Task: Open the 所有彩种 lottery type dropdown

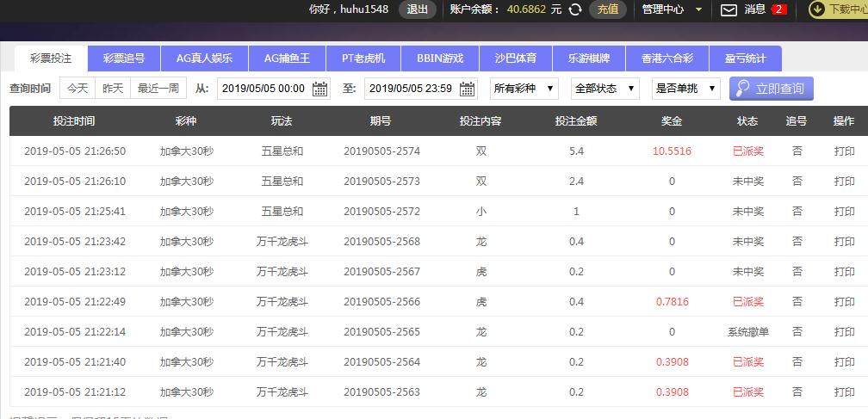Action: (x=524, y=89)
